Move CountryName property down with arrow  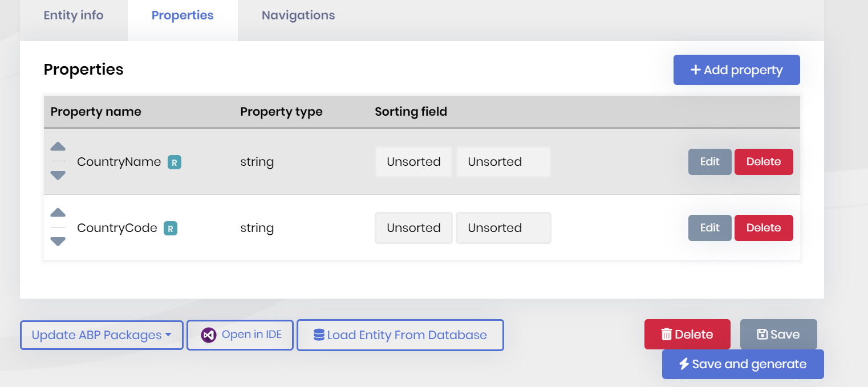[58, 176]
